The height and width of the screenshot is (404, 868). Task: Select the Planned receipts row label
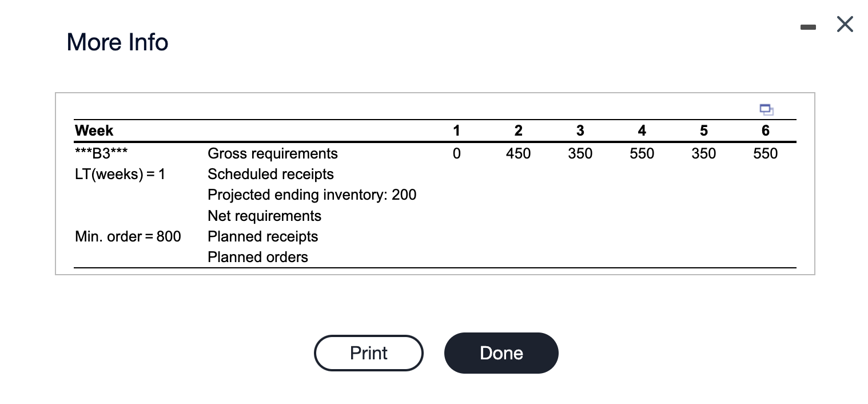[262, 236]
